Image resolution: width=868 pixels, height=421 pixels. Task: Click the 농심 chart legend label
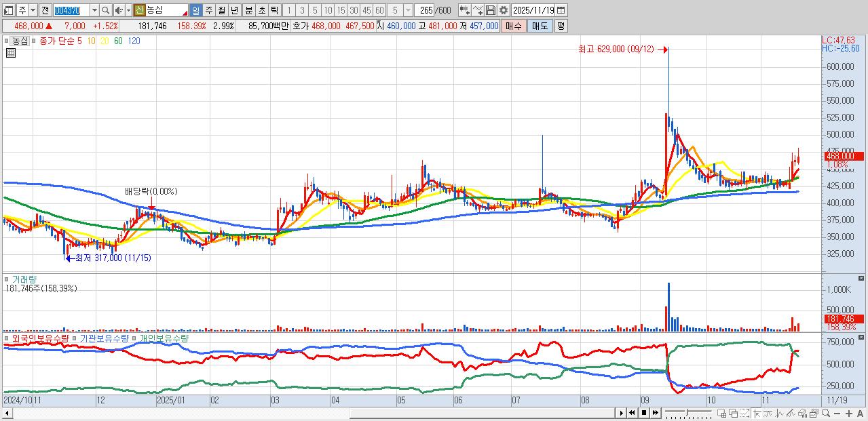tap(20, 41)
